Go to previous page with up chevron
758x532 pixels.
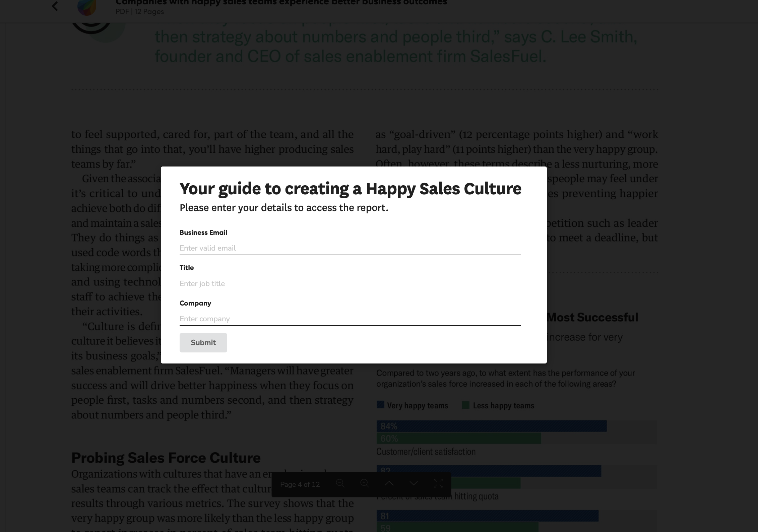389,483
